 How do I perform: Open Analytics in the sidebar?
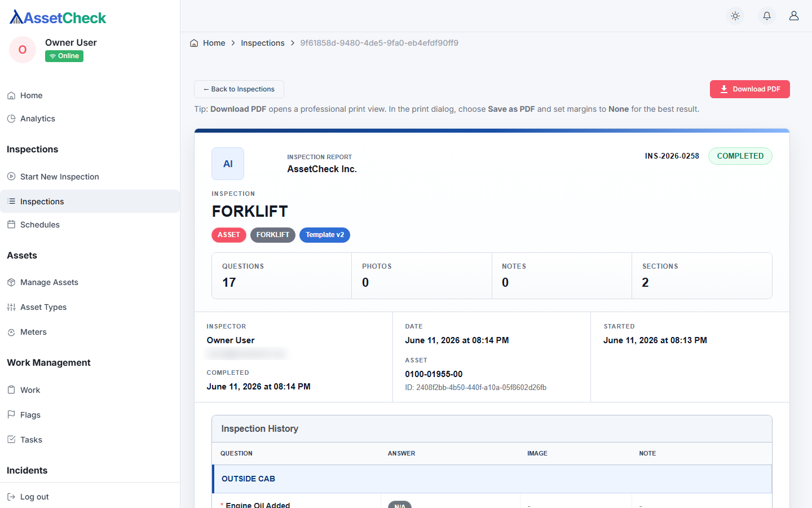(90, 119)
